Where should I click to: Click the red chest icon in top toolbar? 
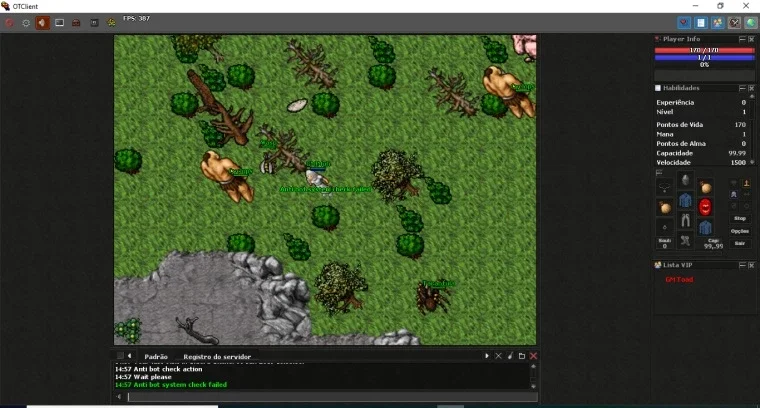pyautogui.click(x=76, y=23)
